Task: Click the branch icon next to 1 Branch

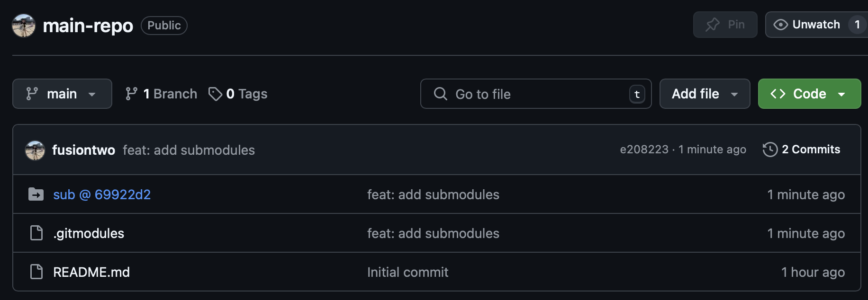Action: point(131,94)
